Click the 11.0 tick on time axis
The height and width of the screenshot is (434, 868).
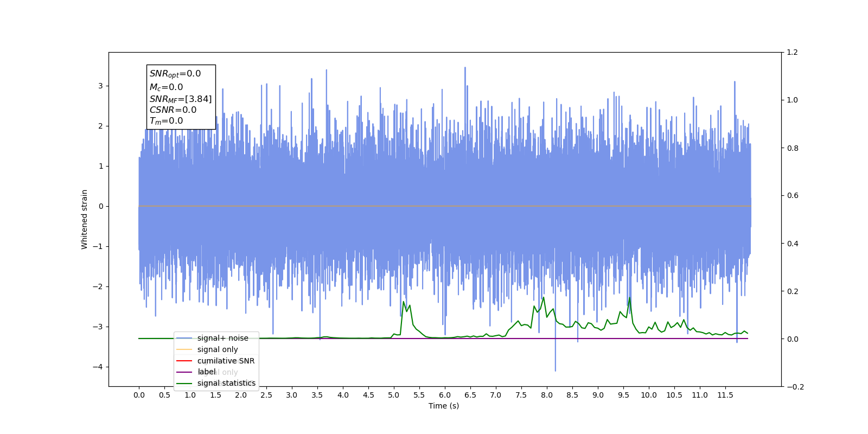pos(700,395)
